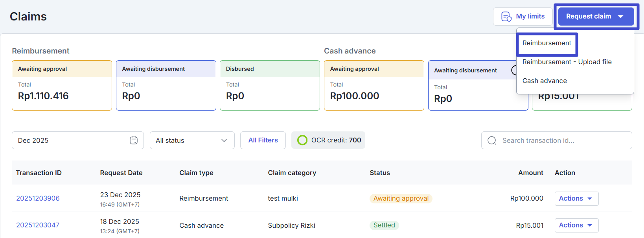
Task: Open Actions dropdown for transaction 20251203047
Action: [576, 225]
